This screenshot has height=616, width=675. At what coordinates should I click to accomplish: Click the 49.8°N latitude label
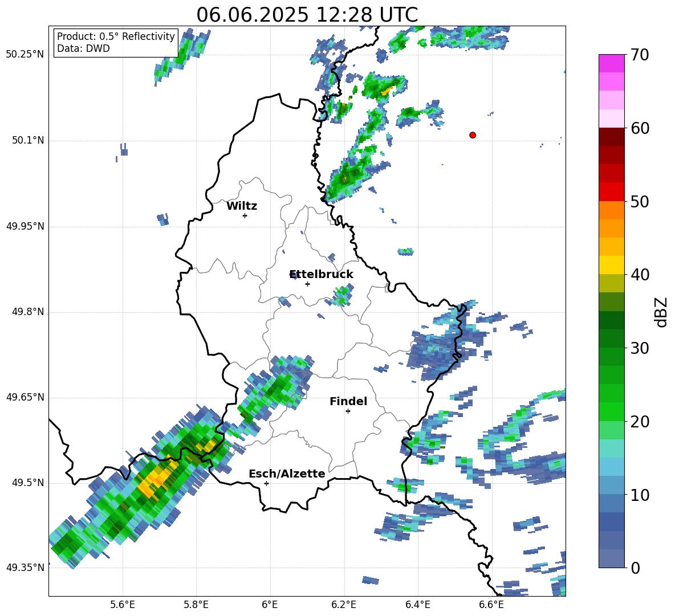29,312
